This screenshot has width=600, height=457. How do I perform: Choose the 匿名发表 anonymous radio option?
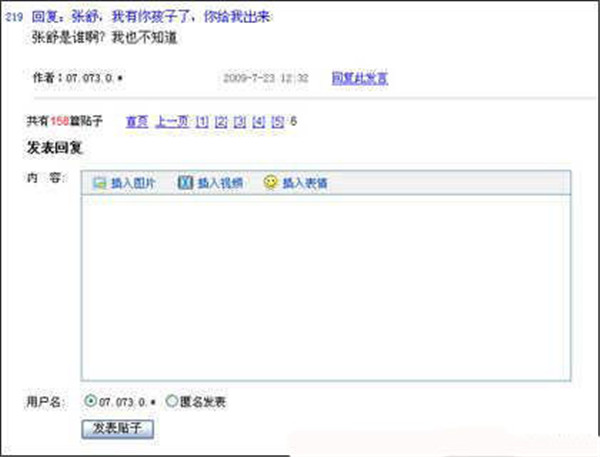point(171,401)
